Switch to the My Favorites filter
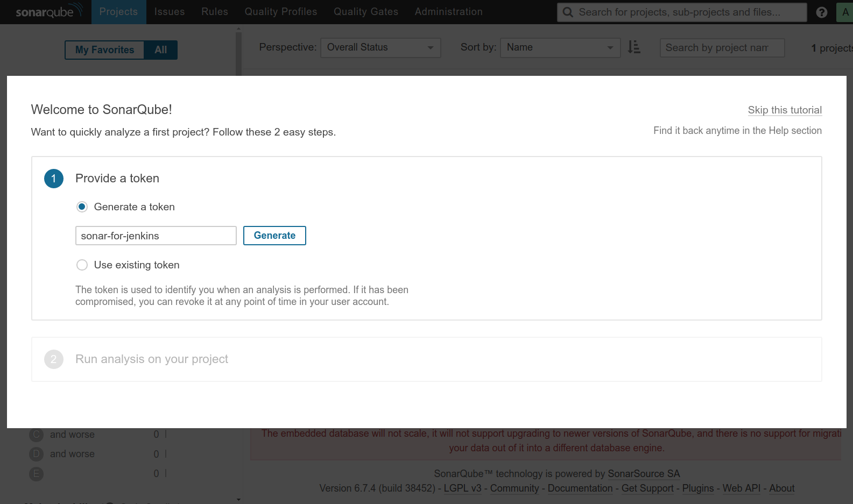Screen dimensions: 853x504 click(x=104, y=50)
